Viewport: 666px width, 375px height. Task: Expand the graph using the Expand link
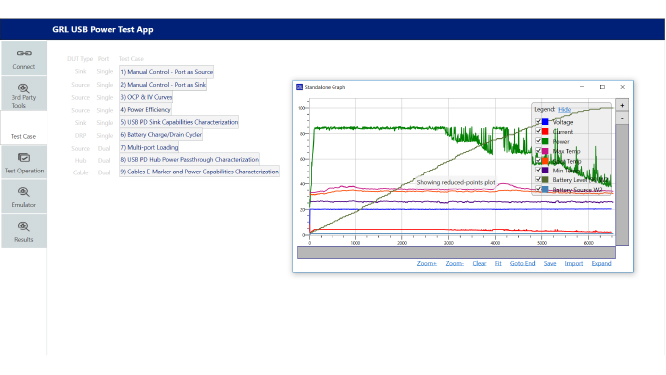(x=601, y=263)
